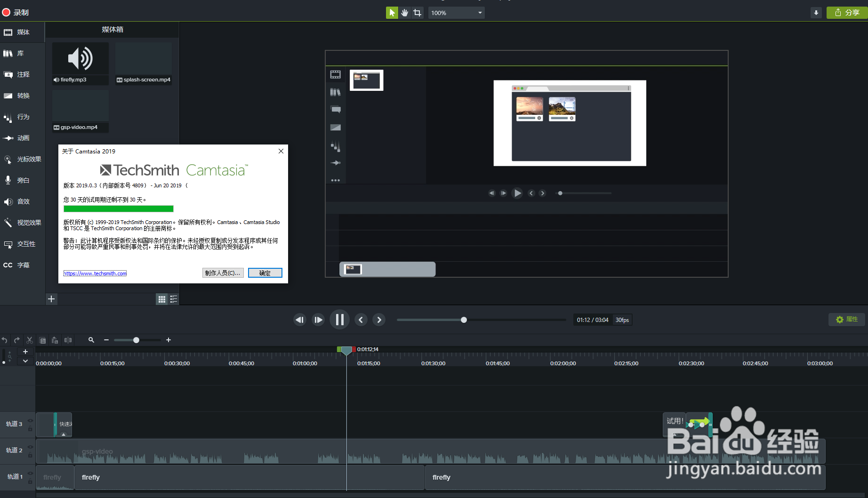Click the timeline zoom slider handle
The image size is (868, 498).
click(x=136, y=340)
